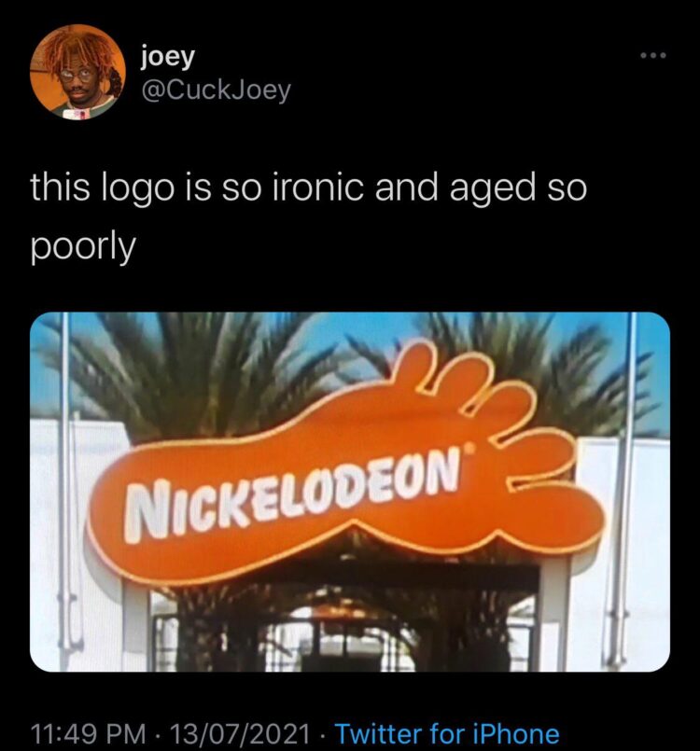Click the registered trademark symbol after NICKELODEON

point(471,450)
